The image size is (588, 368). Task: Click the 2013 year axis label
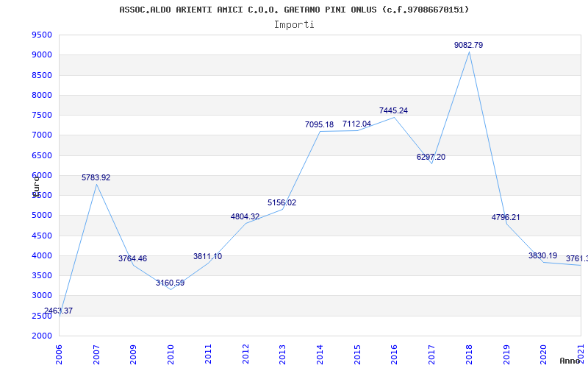(282, 354)
